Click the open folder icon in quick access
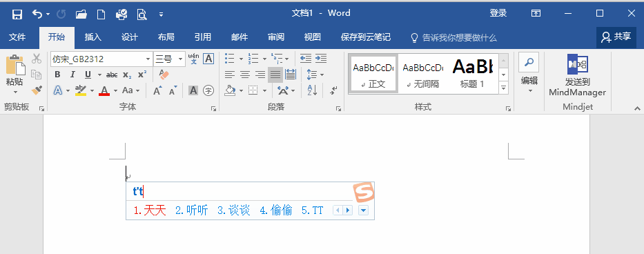Viewport: 644px width, 254px height. (81, 14)
